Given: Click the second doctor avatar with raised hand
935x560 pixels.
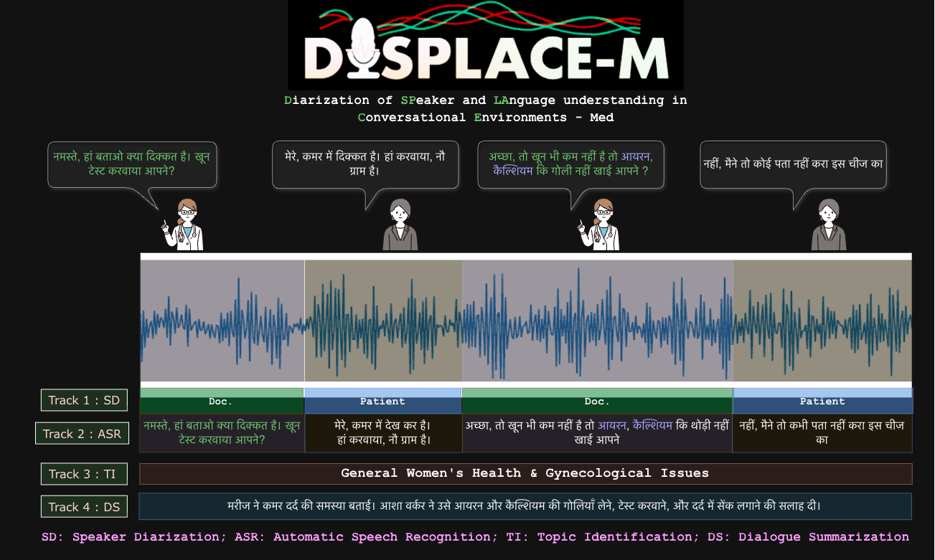Looking at the screenshot, I should 599,226.
